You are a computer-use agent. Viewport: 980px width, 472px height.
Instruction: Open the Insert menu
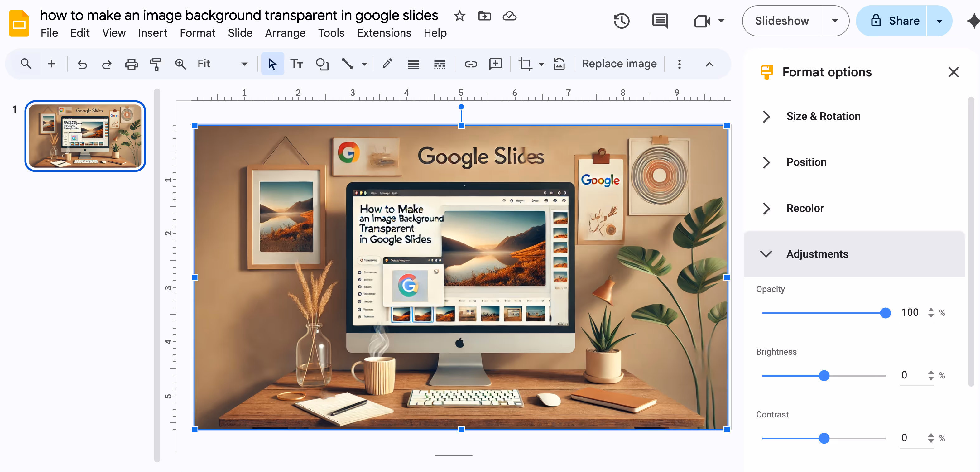152,33
